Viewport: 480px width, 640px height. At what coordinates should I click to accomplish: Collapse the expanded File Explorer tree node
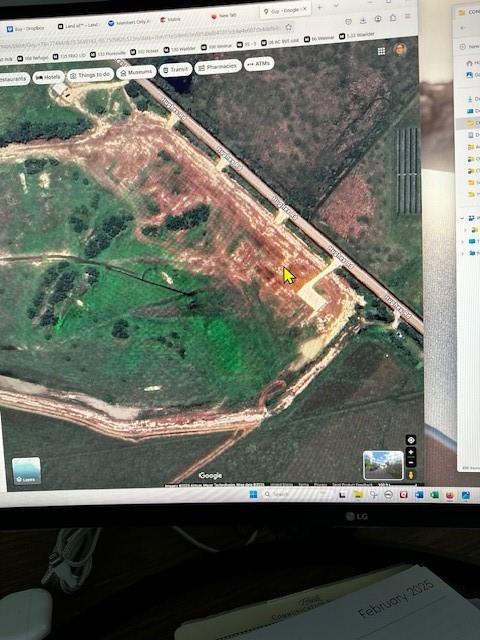(x=462, y=218)
